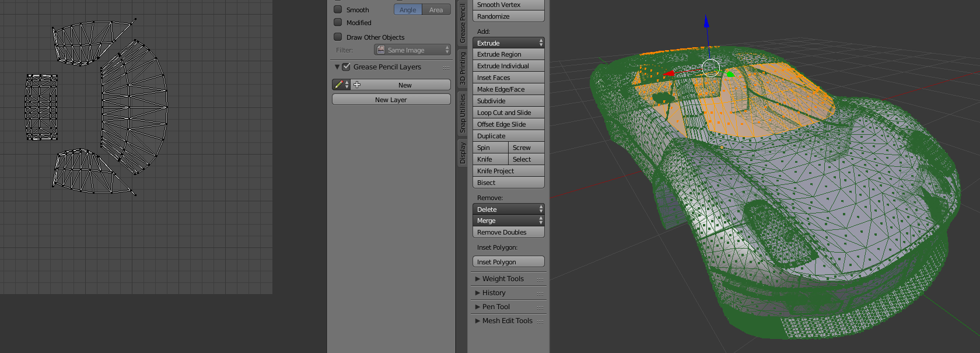Switch stretch mode to Area
This screenshot has width=980, height=353.
pyautogui.click(x=436, y=10)
